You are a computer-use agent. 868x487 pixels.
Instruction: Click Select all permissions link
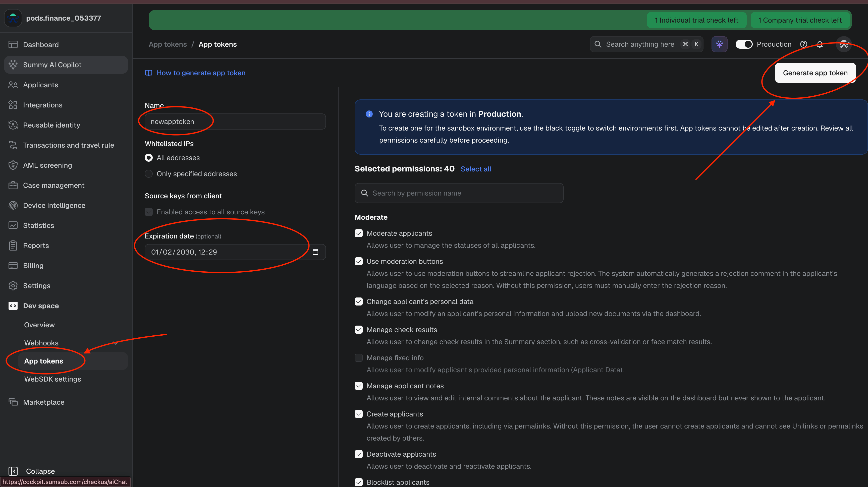pyautogui.click(x=476, y=169)
